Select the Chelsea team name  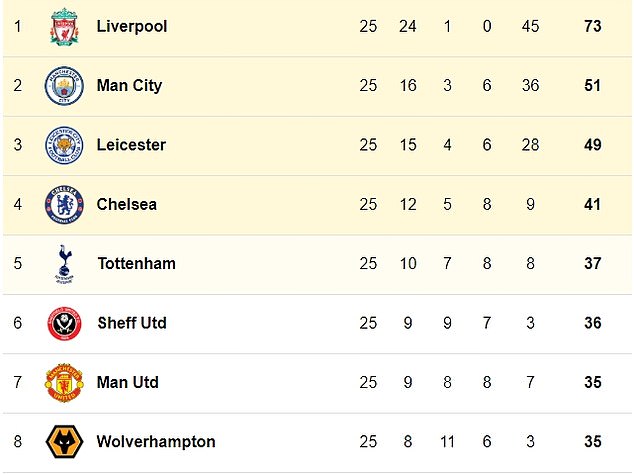pyautogui.click(x=127, y=204)
